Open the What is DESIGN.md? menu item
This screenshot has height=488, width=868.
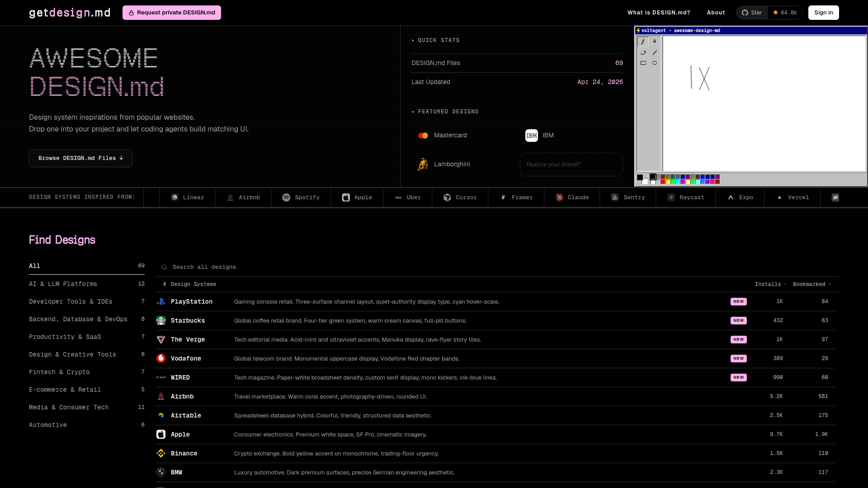[x=659, y=13]
